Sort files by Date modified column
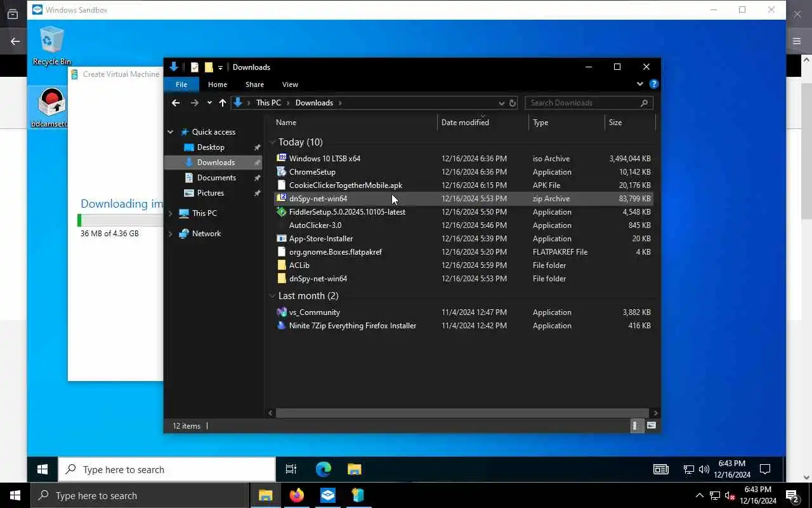 pyautogui.click(x=483, y=123)
